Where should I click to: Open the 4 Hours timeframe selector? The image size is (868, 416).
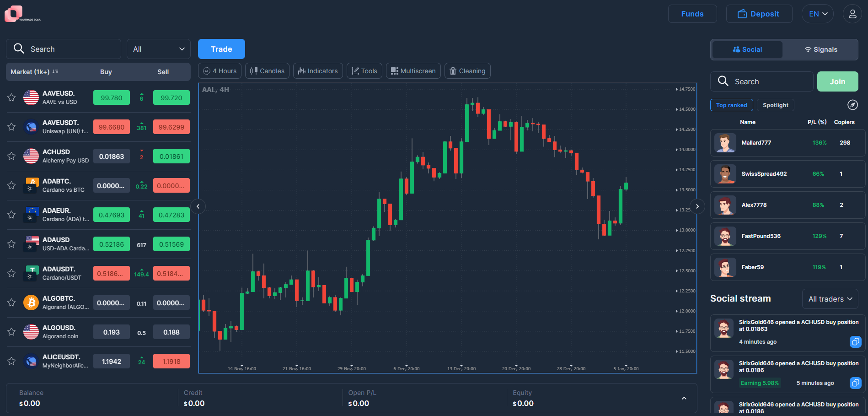[x=220, y=71]
